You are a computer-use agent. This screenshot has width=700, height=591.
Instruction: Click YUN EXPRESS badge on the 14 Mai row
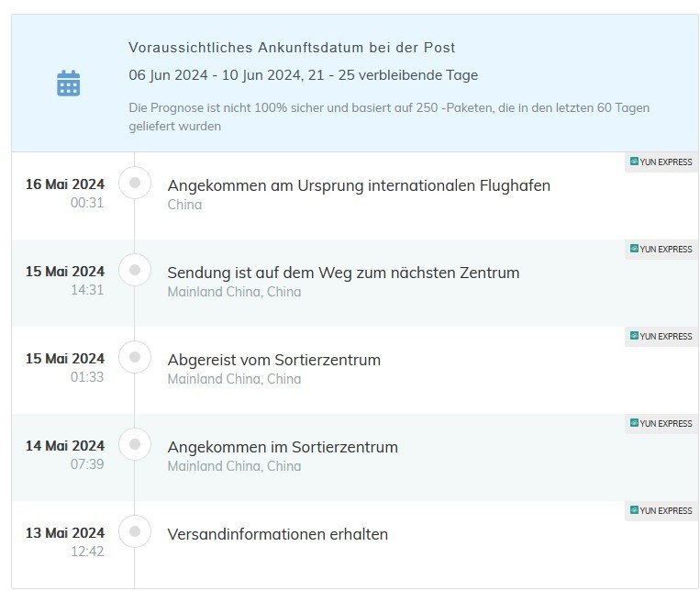(661, 424)
